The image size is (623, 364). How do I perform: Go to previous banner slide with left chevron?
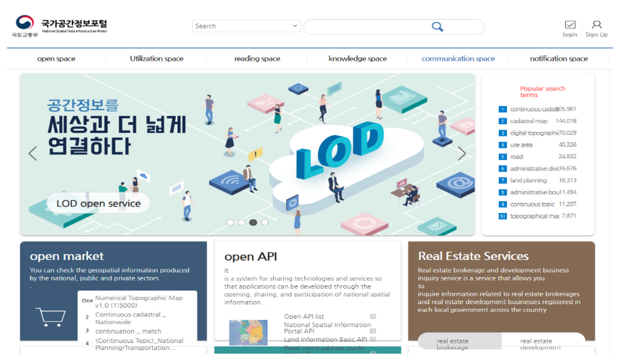pyautogui.click(x=33, y=153)
